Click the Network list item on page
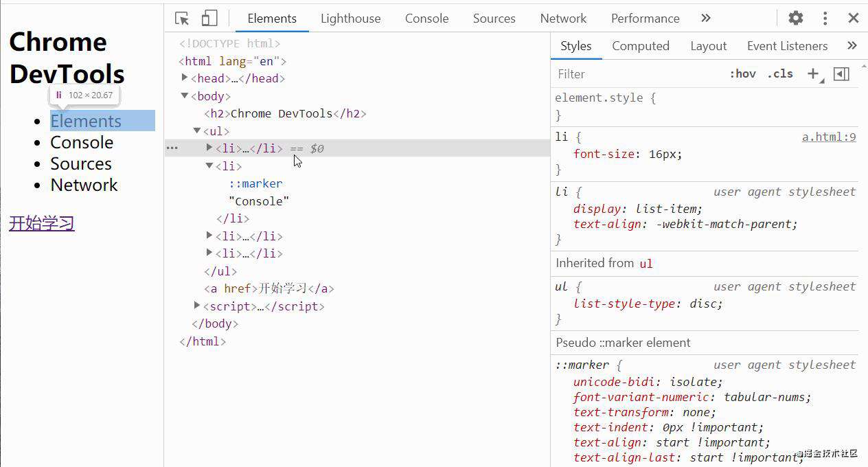Image resolution: width=868 pixels, height=467 pixels. click(84, 185)
